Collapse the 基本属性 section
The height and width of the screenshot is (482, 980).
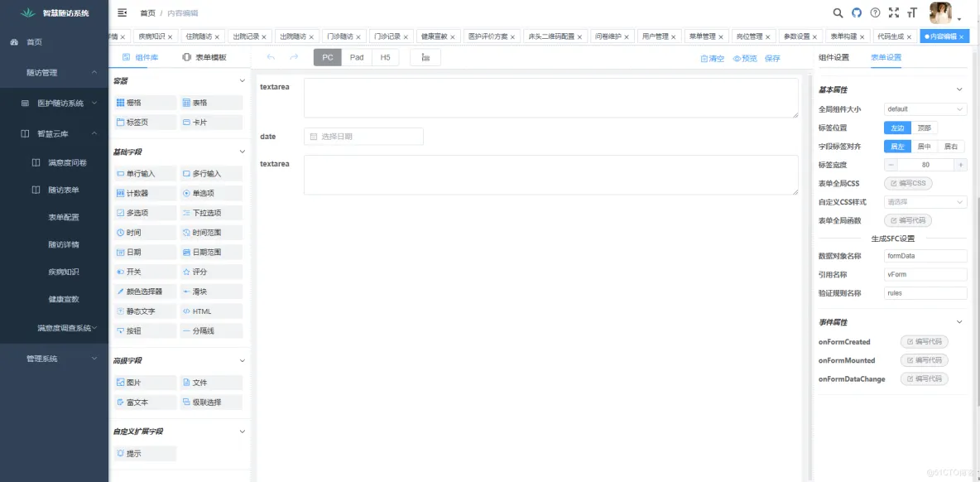[x=960, y=89]
